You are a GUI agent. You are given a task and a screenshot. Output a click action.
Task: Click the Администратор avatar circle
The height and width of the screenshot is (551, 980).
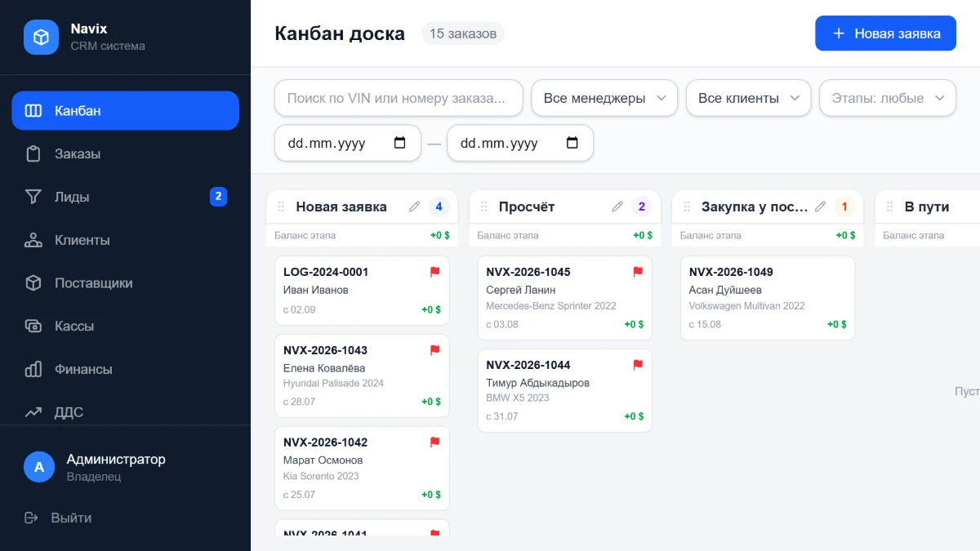click(x=39, y=467)
